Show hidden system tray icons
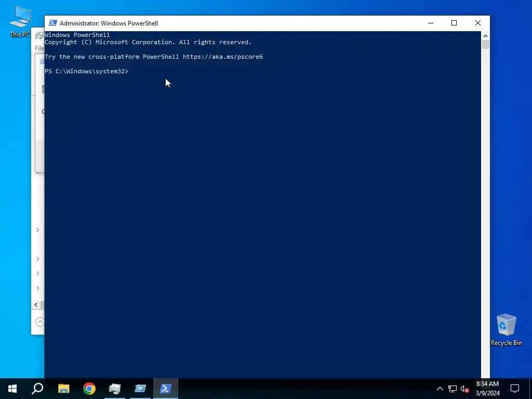The width and height of the screenshot is (532, 399). tap(440, 389)
